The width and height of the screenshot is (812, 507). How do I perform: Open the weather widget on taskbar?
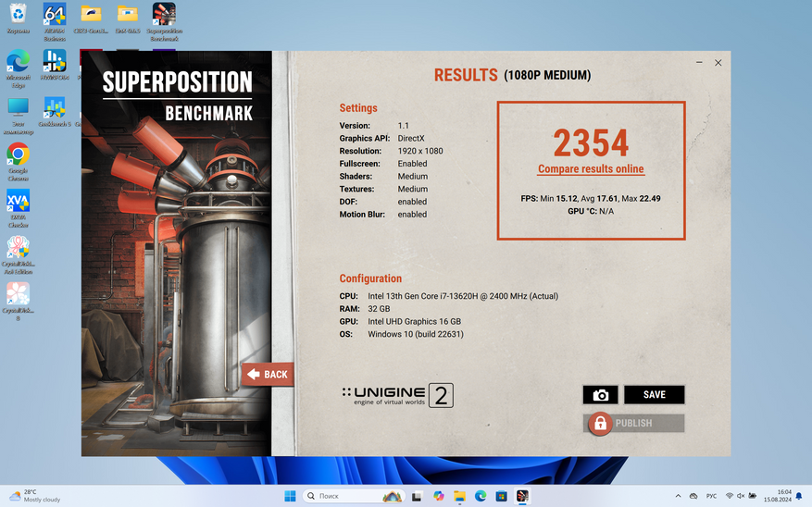point(35,496)
